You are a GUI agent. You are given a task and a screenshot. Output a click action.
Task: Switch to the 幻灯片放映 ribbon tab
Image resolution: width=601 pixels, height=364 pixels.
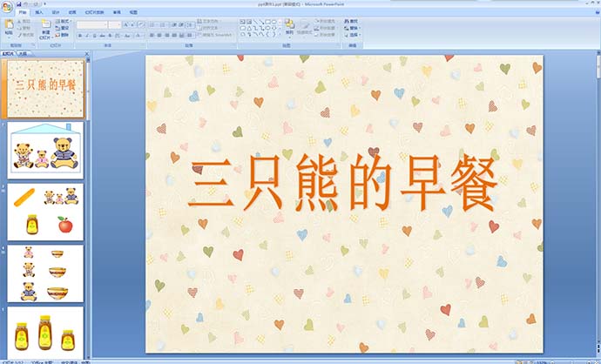[x=95, y=12]
